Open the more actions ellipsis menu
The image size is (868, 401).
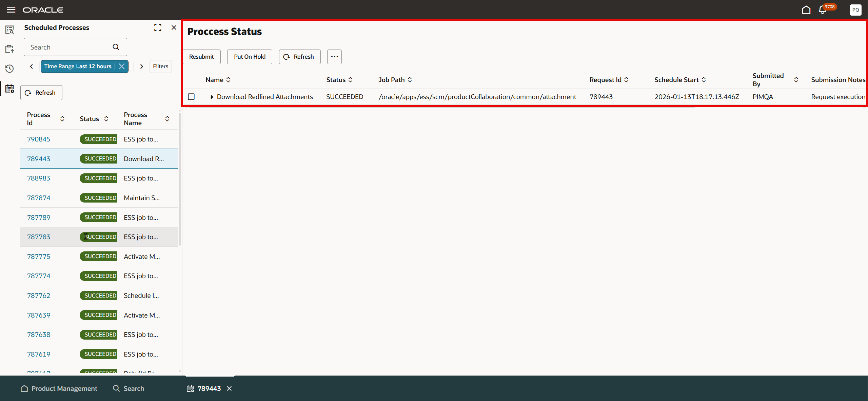coord(334,57)
